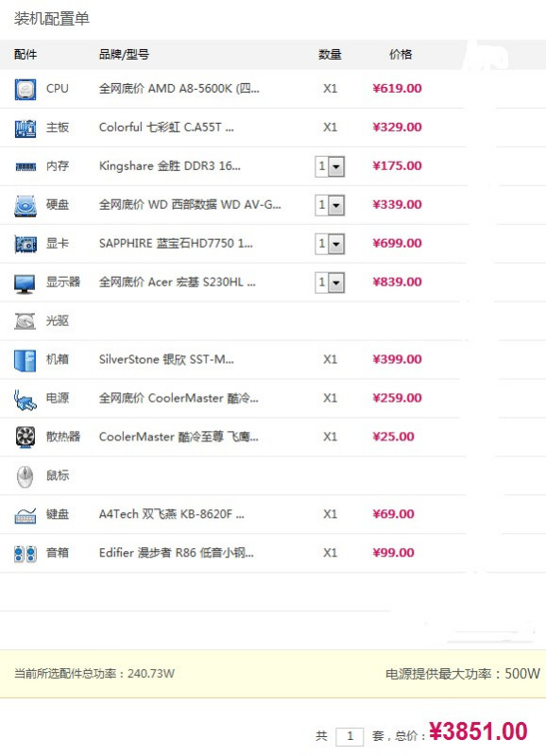Screen dimensions: 546x756
Task: Click the CoolerMaster power supply (电源) icon
Action: pos(26,400)
